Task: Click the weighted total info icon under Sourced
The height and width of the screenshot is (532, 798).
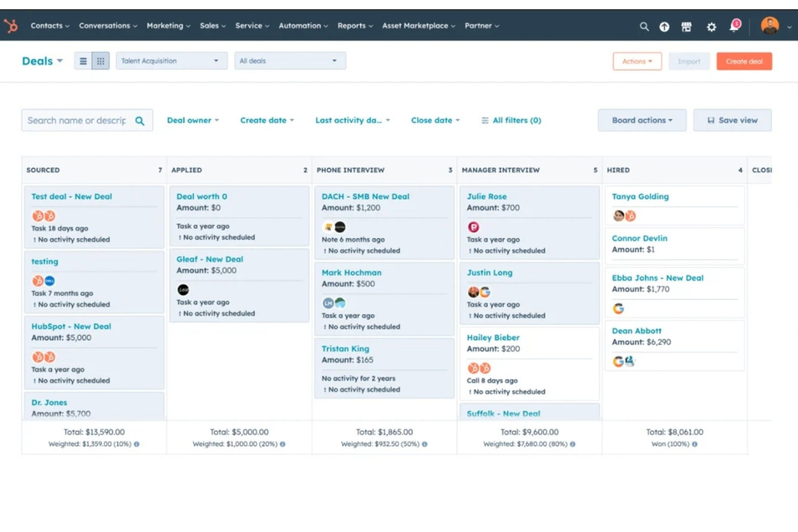Action: [x=136, y=444]
